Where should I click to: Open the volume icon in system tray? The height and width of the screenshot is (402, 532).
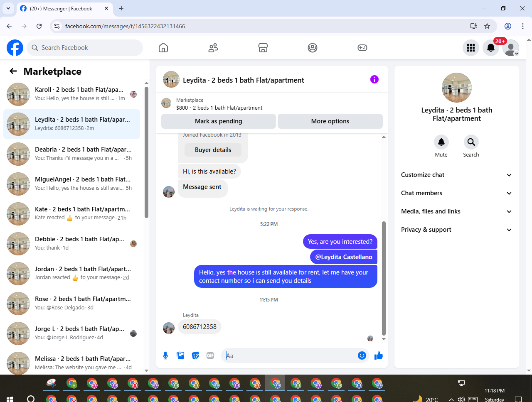[461, 400]
